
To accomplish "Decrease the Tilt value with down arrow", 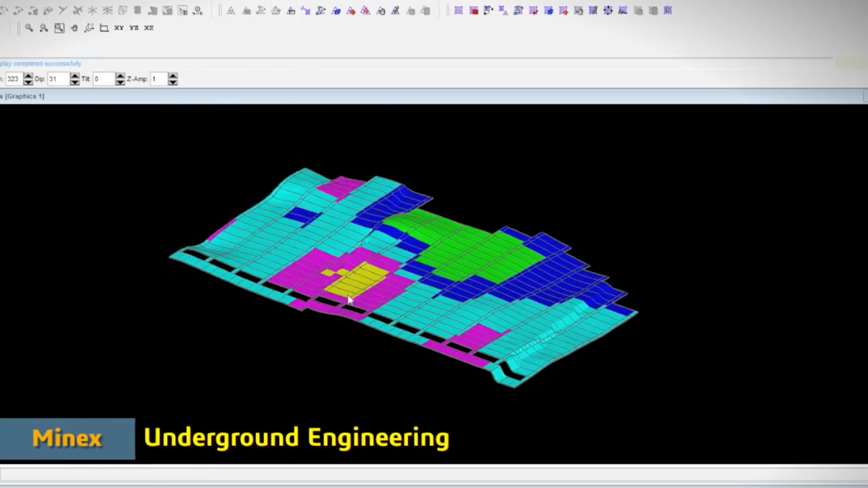I will 120,82.
